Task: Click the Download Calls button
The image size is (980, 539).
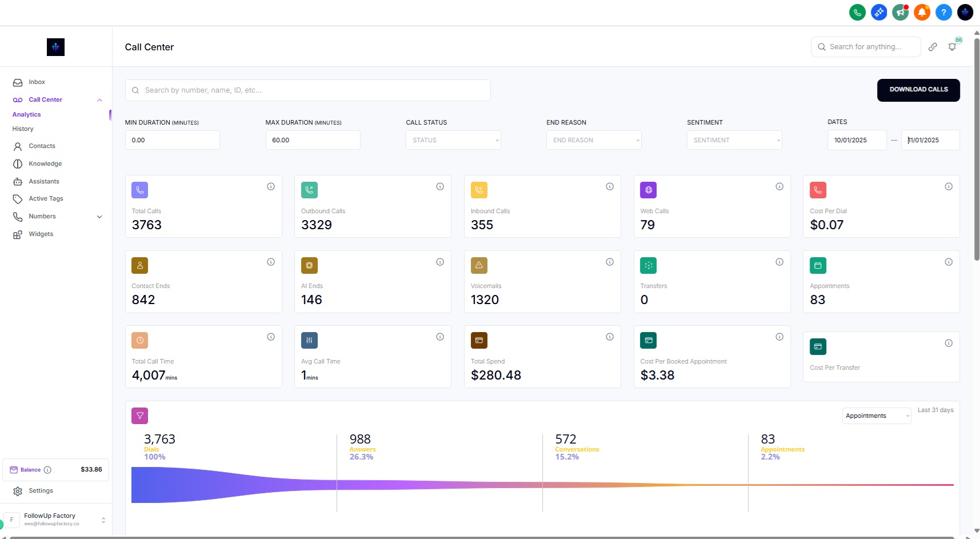Action: point(918,90)
